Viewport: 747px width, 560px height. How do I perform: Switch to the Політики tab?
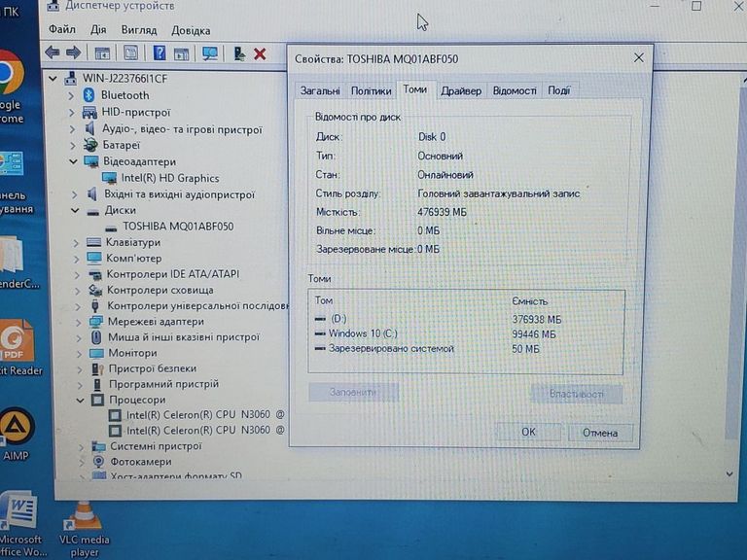click(x=372, y=90)
